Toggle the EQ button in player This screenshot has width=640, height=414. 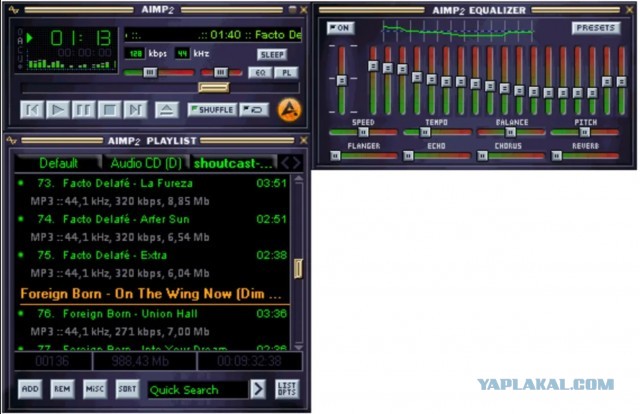tap(260, 73)
